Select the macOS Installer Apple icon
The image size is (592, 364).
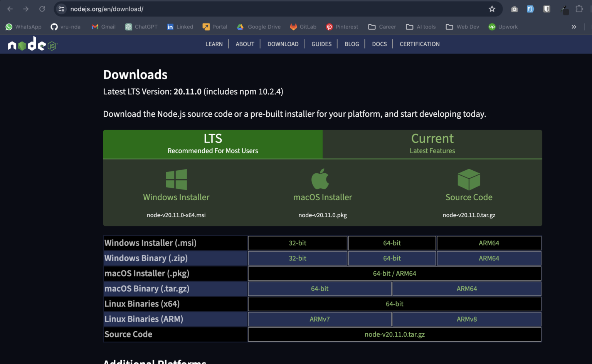point(320,179)
